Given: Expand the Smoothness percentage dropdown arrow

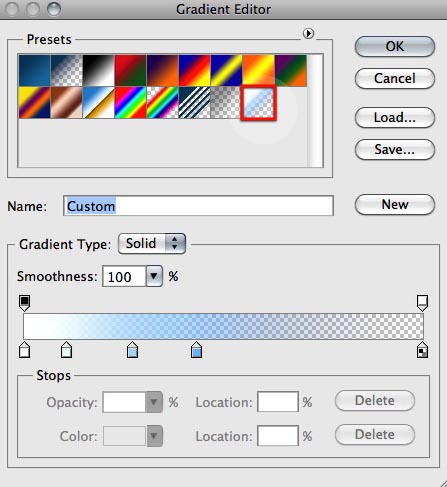Looking at the screenshot, I should [x=154, y=276].
